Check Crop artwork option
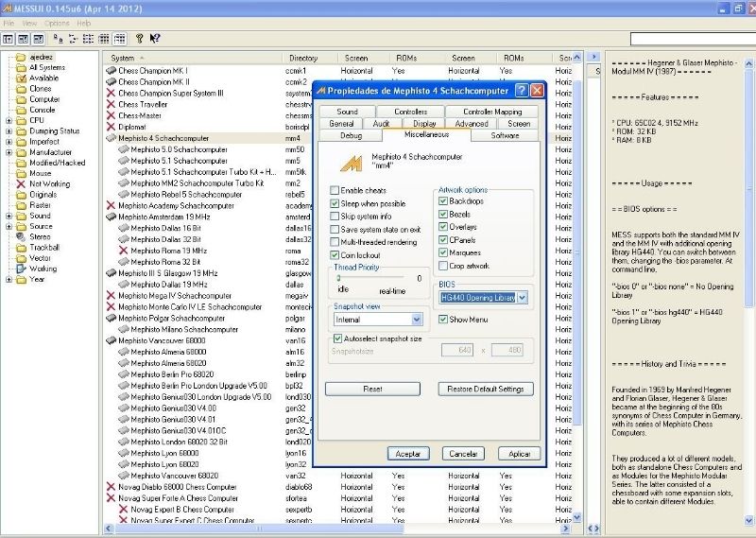The width and height of the screenshot is (756, 538). tap(443, 266)
